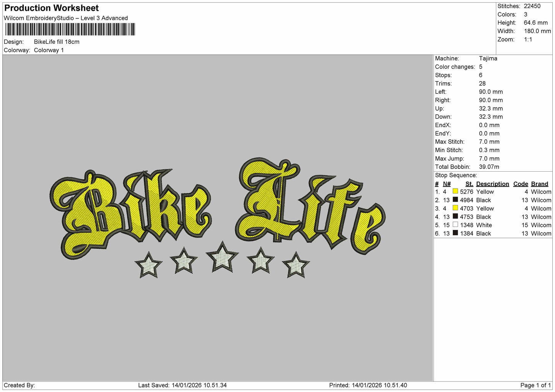Click 'Printed: 14/01/2026 10.51.40' footer text
The height and width of the screenshot is (392, 555).
pos(368,385)
